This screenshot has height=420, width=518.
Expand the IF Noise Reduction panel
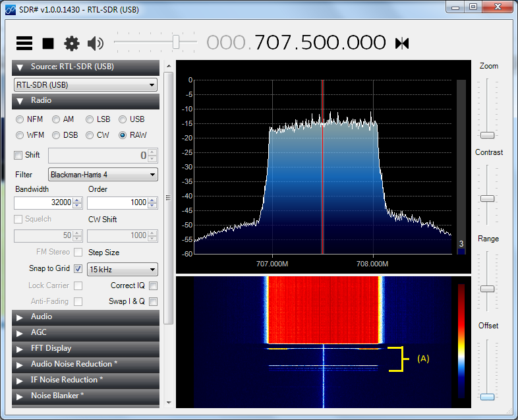[x=86, y=380]
